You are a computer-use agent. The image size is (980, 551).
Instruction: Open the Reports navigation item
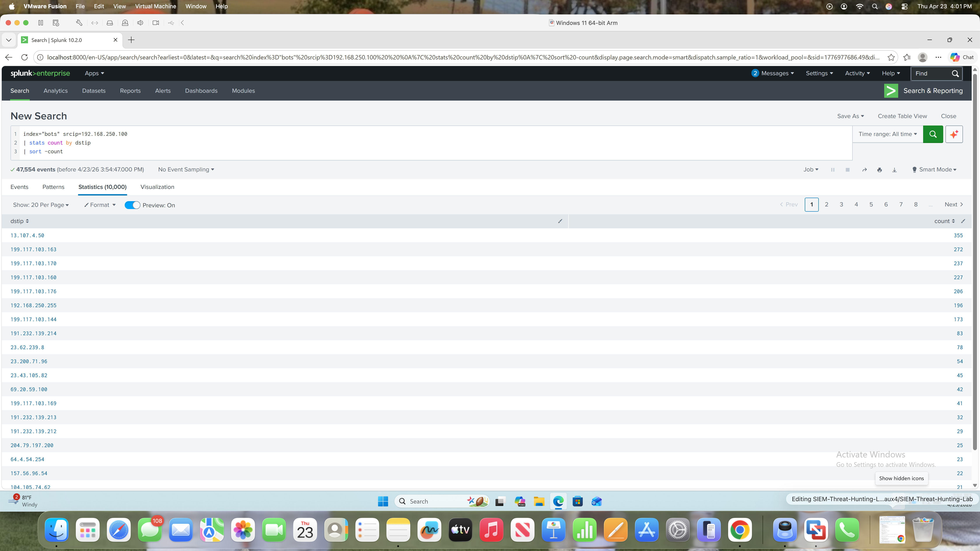coord(130,91)
